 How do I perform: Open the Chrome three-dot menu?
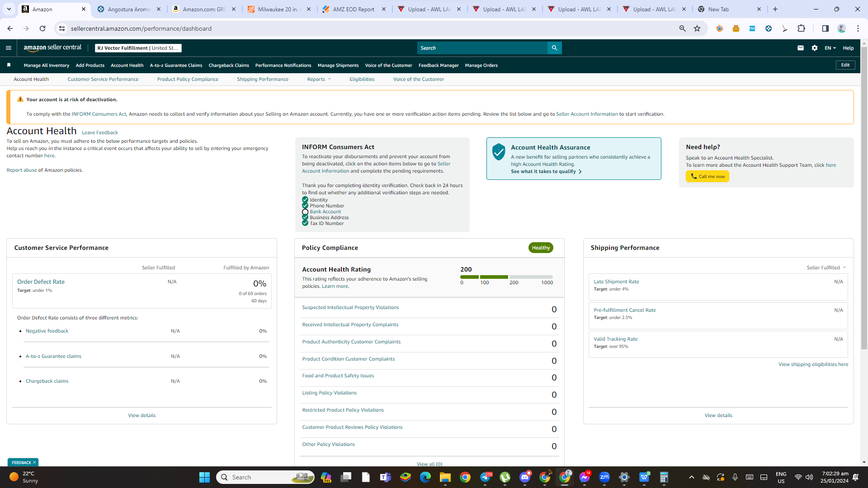point(858,28)
